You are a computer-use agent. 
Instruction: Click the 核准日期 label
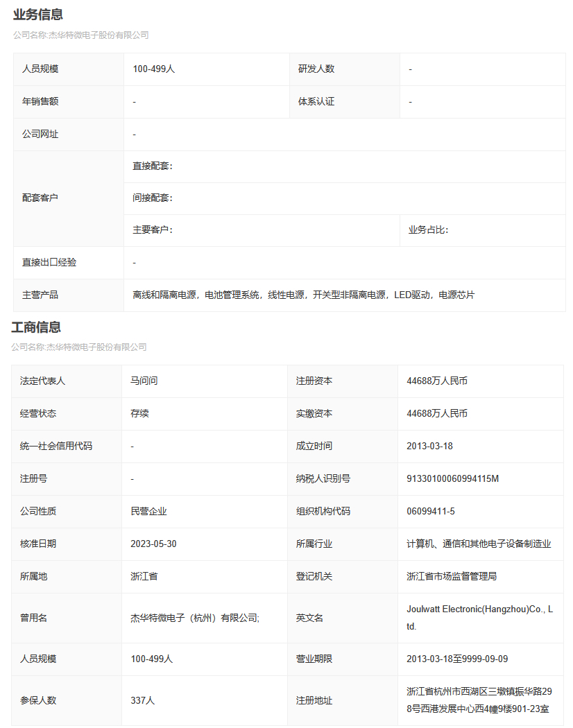tap(38, 543)
